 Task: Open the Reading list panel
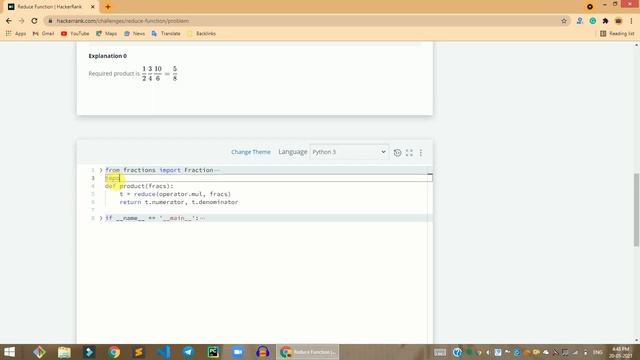click(x=617, y=33)
